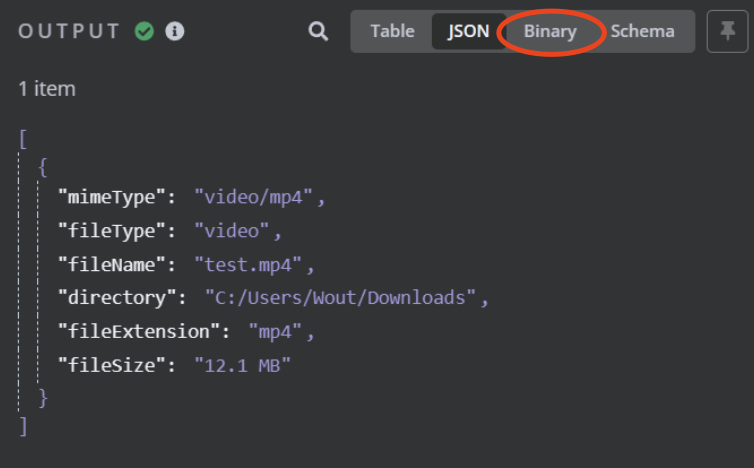Switch to the Binary view tab

[550, 32]
